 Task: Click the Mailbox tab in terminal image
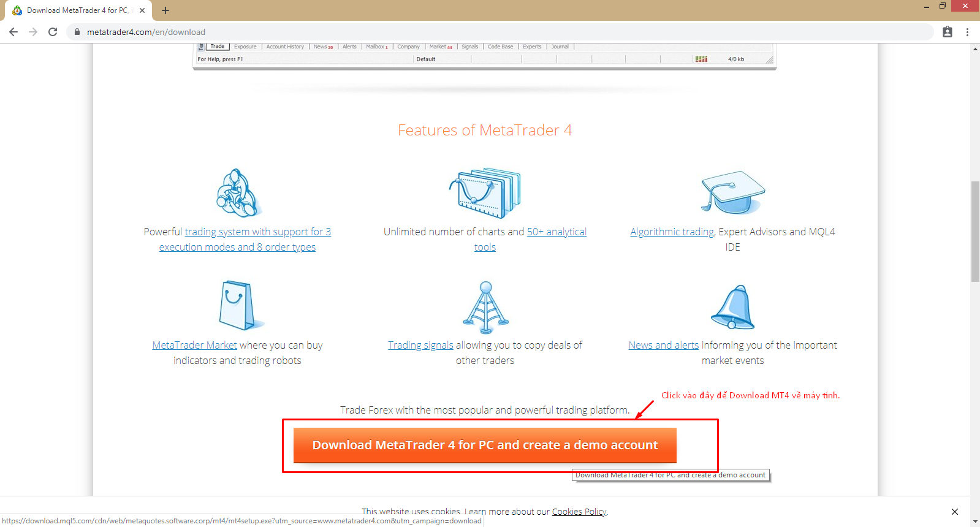(377, 47)
